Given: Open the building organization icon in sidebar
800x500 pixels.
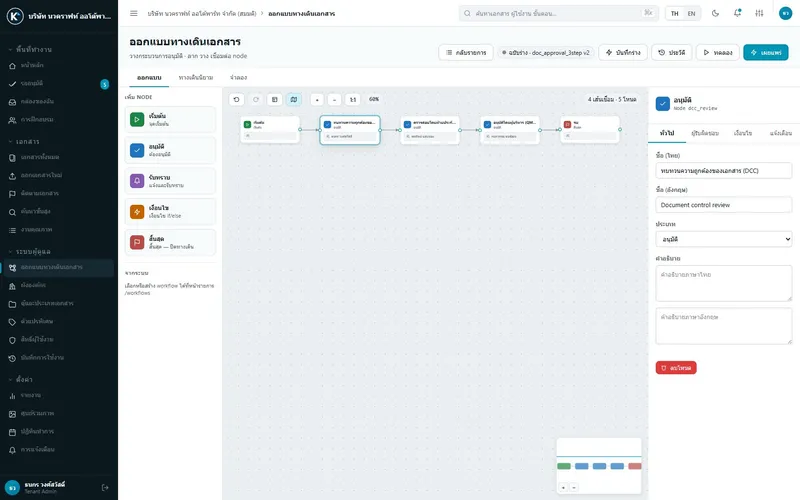Looking at the screenshot, I should point(12,286).
